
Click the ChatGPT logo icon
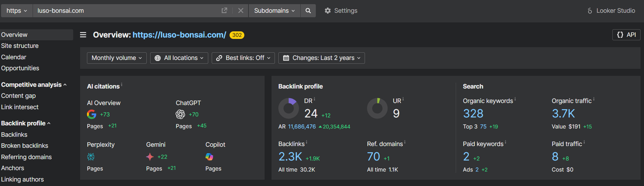180,114
